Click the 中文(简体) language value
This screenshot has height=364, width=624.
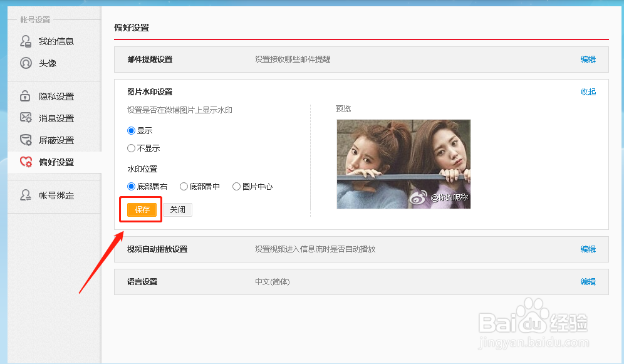point(272,282)
